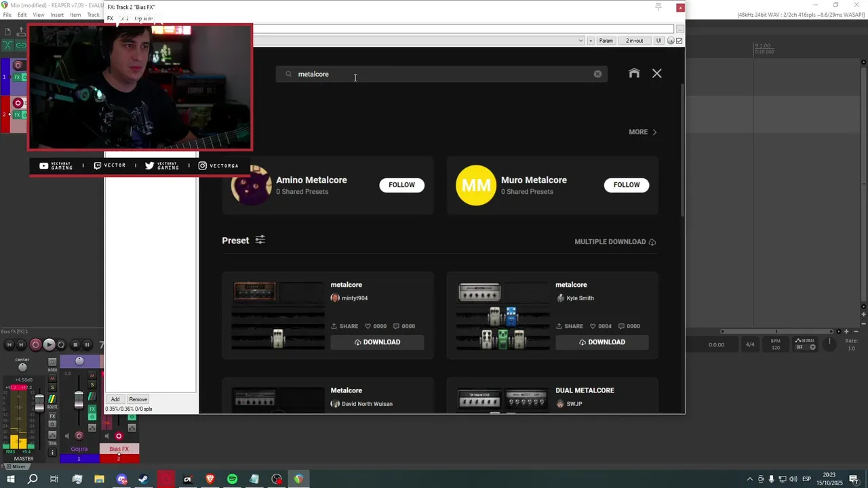Like Kyle Smith metalcore preset heart
This screenshot has height=488, width=868.
593,326
